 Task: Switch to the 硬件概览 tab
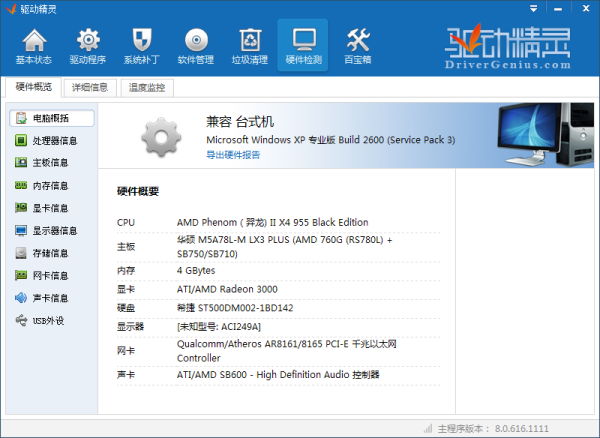[34, 87]
